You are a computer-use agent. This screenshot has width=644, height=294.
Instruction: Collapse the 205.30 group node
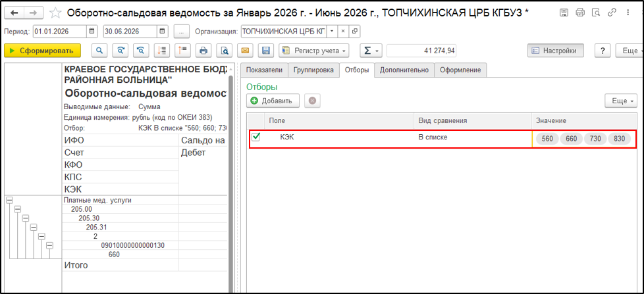click(26, 218)
